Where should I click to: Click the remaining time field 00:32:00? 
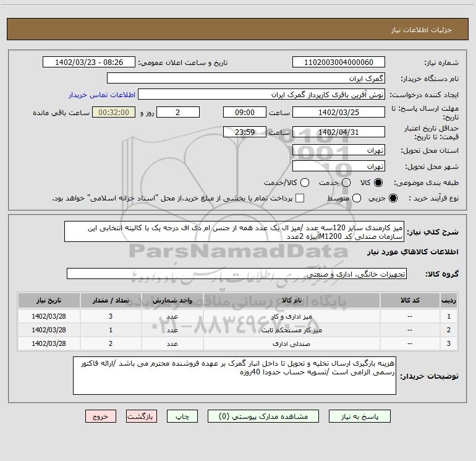(x=114, y=112)
